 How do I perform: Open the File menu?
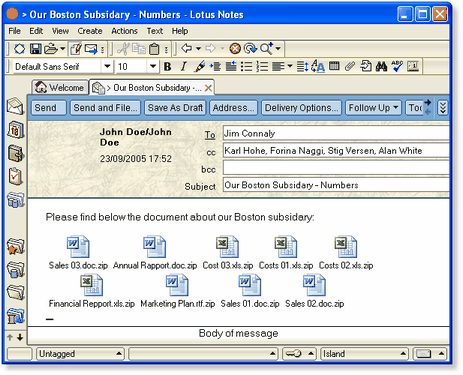coord(14,31)
